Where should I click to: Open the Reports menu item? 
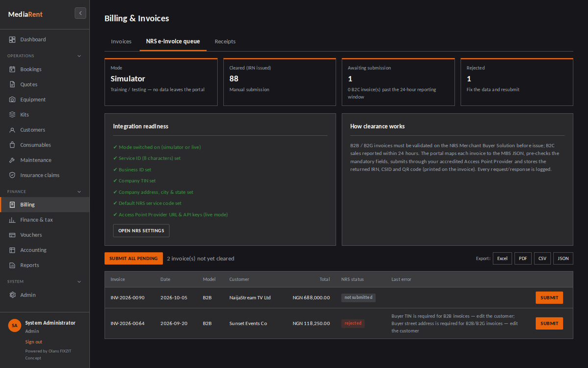[45, 265]
